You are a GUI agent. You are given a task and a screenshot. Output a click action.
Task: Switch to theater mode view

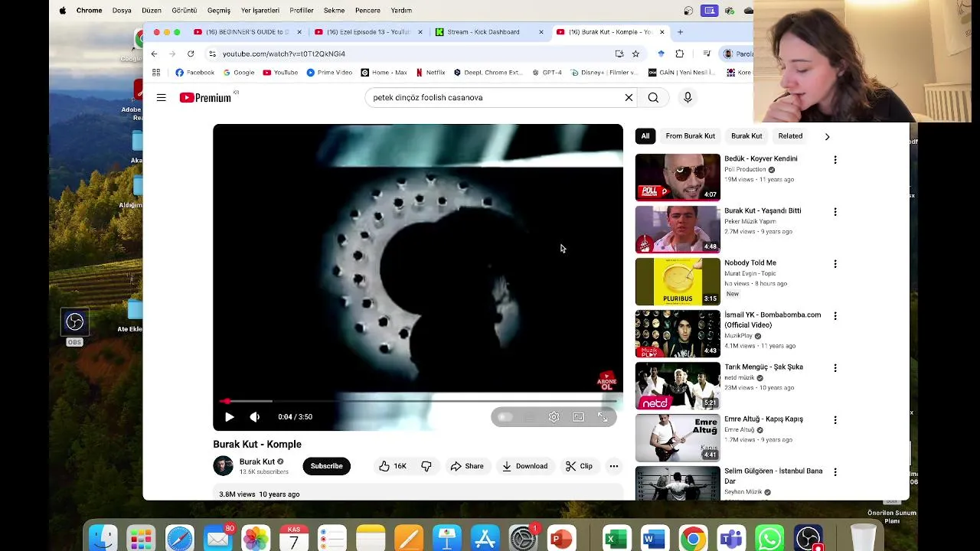coord(578,417)
